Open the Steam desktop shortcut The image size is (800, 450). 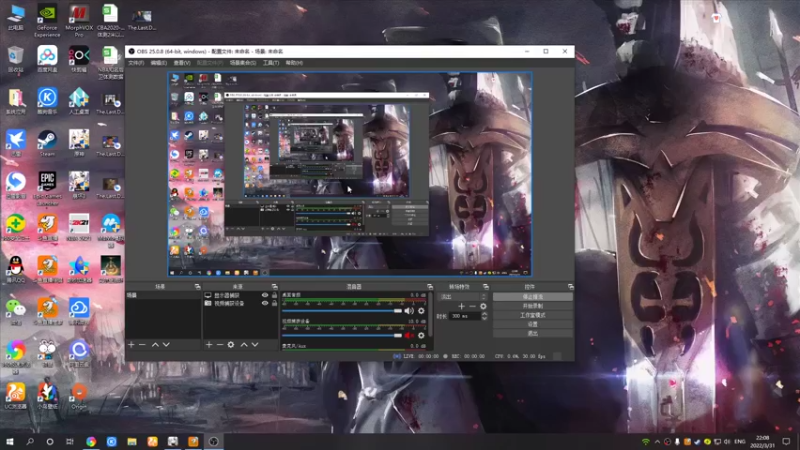[x=47, y=143]
